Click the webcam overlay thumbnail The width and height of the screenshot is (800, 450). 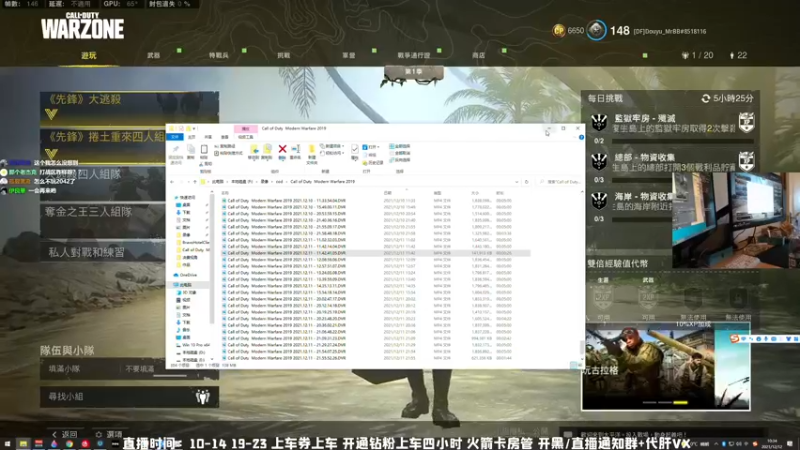point(736,220)
